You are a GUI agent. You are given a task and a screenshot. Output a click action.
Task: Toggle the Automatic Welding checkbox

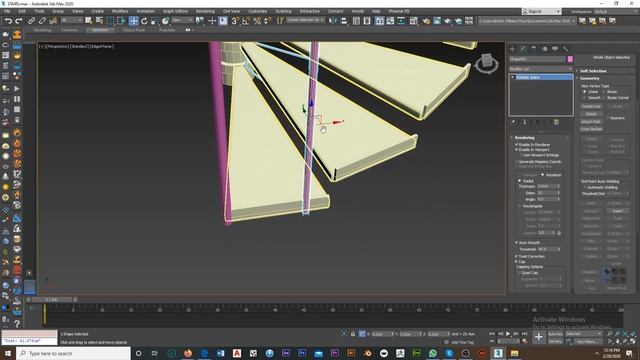point(585,187)
